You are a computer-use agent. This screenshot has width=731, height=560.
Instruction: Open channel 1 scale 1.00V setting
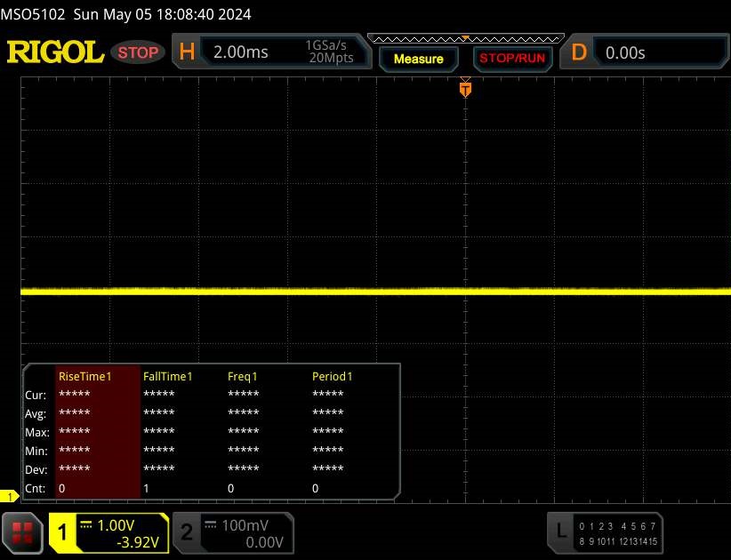point(116,525)
